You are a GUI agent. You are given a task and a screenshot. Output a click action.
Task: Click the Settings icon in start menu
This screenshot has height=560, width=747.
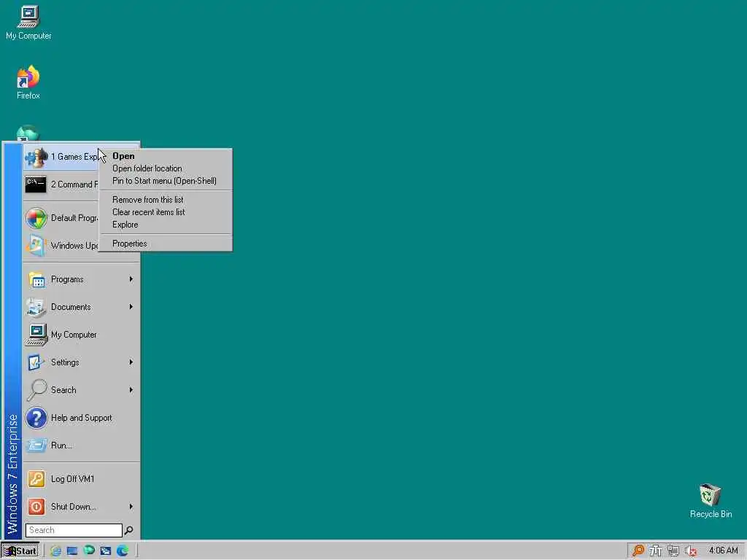pyautogui.click(x=36, y=362)
